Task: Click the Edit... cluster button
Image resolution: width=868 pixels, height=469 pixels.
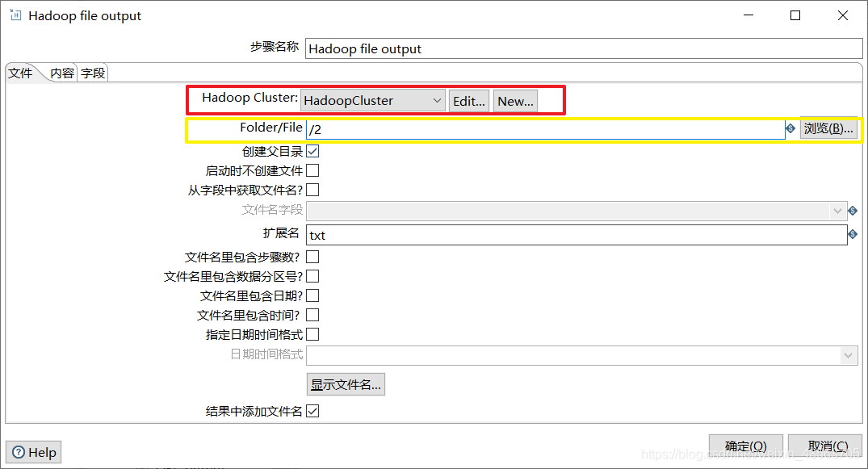Action: point(469,102)
